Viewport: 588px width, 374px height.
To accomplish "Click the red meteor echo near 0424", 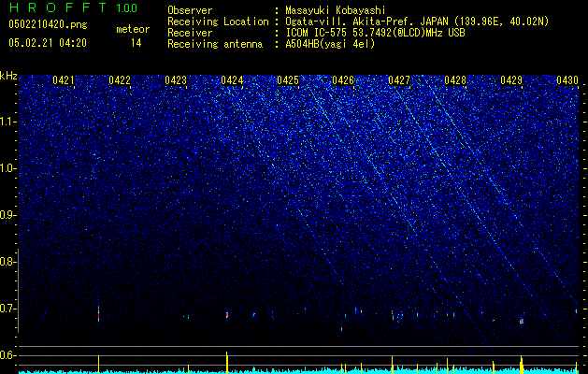I will (227, 315).
